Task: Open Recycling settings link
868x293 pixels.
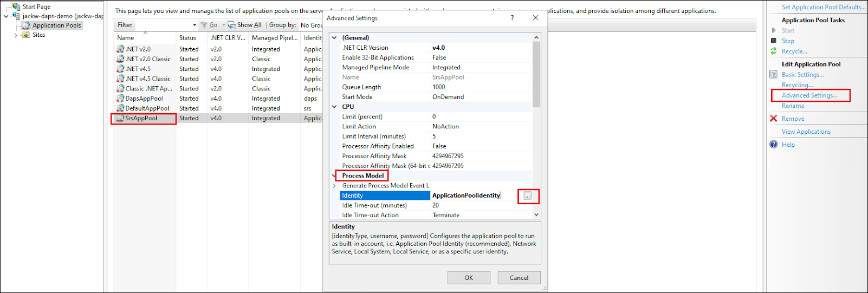Action: pos(797,85)
